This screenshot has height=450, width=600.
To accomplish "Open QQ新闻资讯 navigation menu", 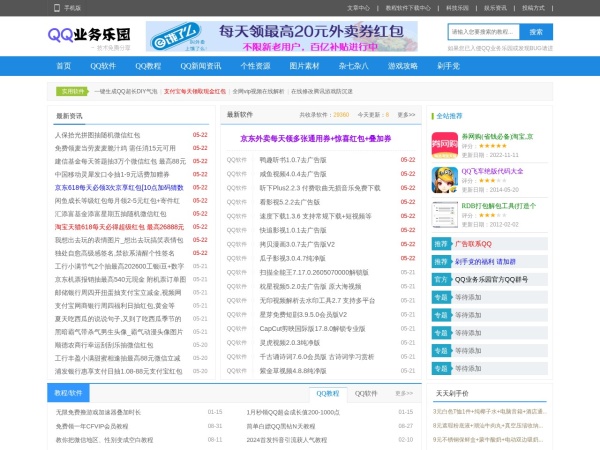I will (x=201, y=66).
